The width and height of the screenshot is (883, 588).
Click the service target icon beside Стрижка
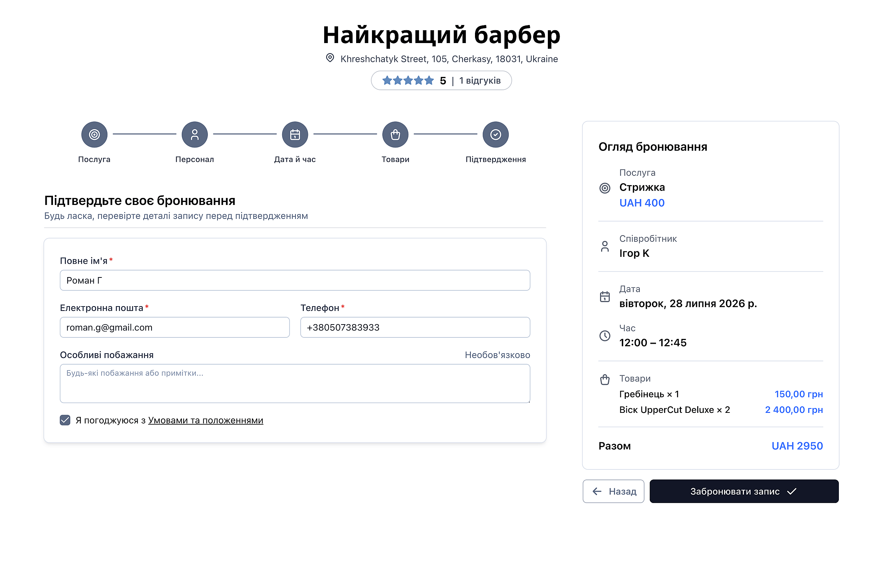(x=605, y=188)
